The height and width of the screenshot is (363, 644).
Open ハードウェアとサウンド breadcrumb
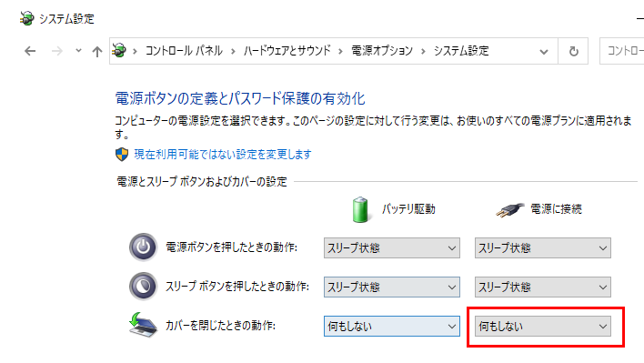[x=287, y=51]
